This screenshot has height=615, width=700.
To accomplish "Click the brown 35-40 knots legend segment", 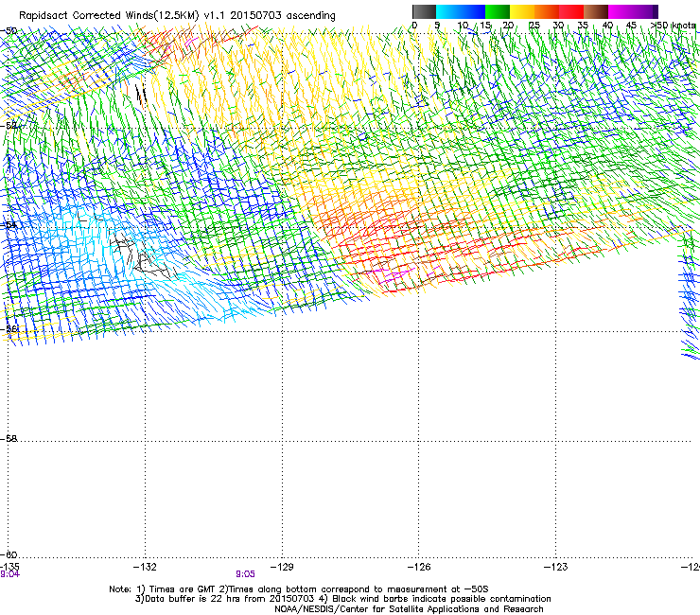I will [x=596, y=11].
